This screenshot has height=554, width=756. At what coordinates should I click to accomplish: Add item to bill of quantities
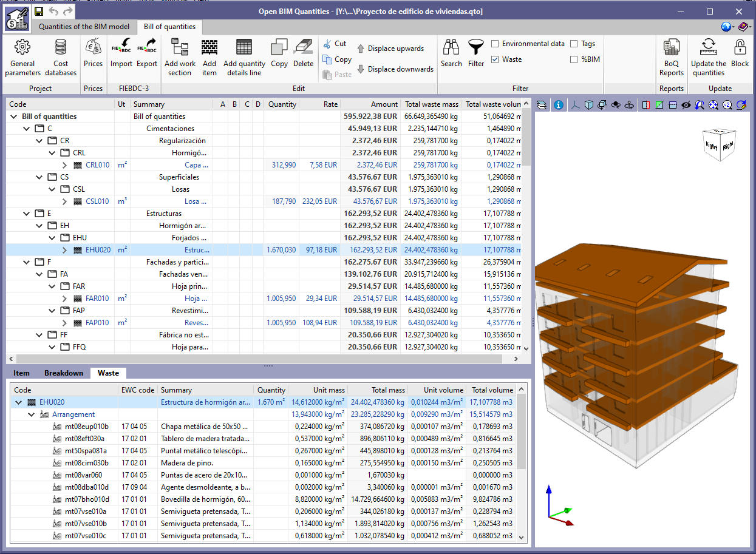coord(209,58)
